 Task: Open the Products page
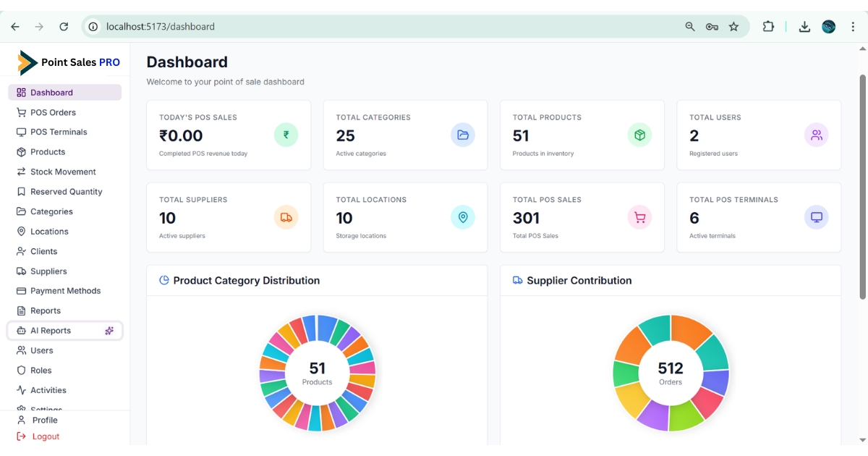tap(64, 152)
